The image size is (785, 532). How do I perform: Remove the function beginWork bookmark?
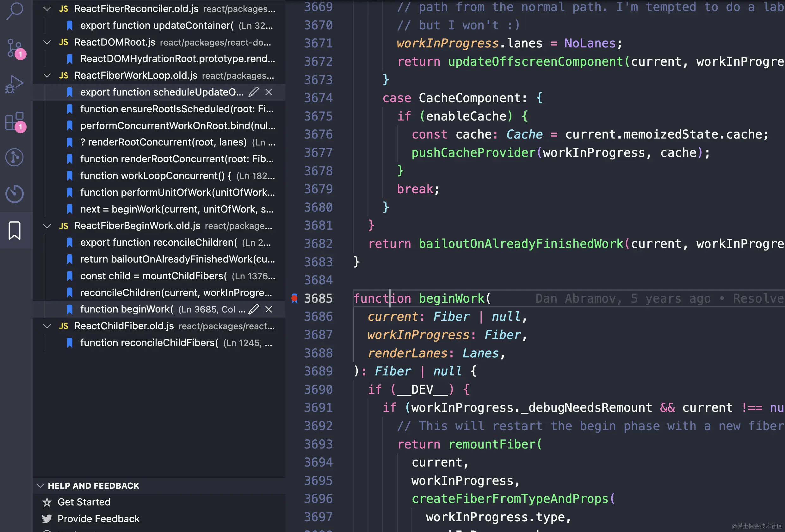pos(269,309)
